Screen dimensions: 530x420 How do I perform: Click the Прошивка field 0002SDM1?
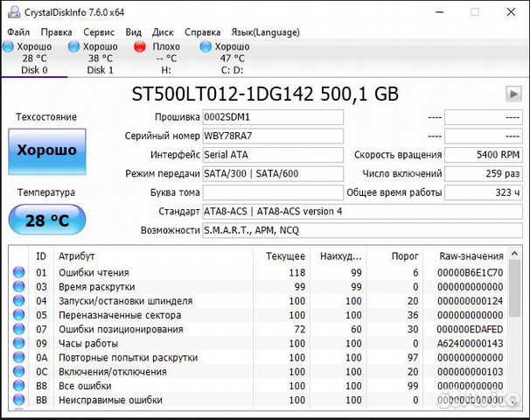[273, 117]
